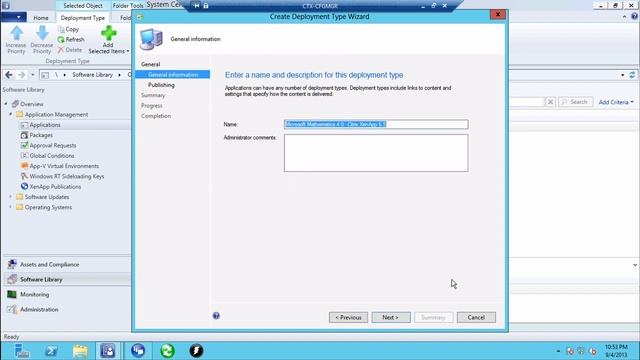The height and width of the screenshot is (360, 640).
Task: Switch to the Software Library workspace
Action: [x=67, y=280]
